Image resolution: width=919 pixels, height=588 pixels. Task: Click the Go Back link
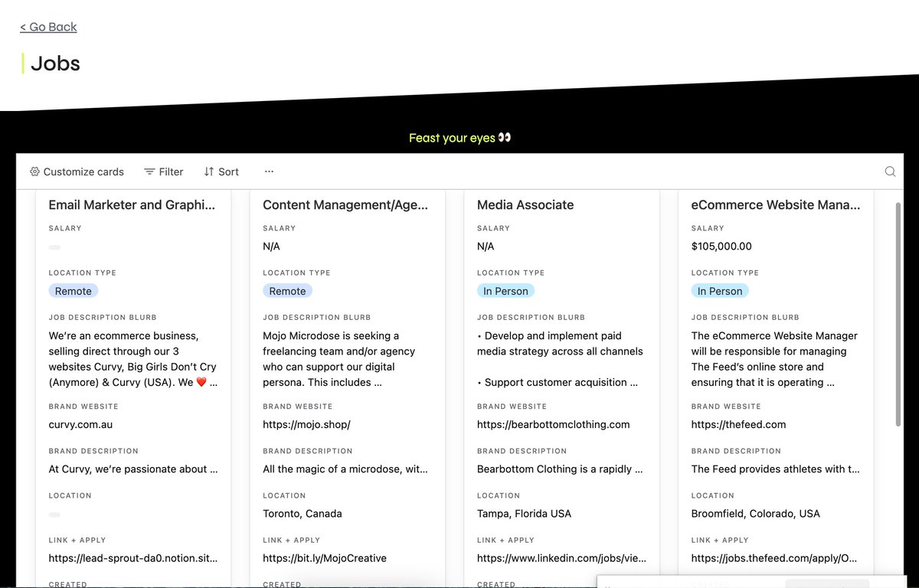[x=48, y=27]
